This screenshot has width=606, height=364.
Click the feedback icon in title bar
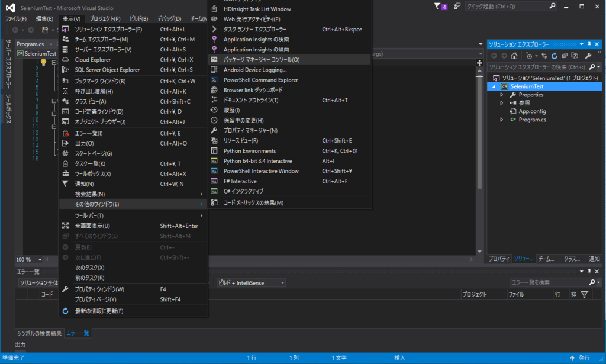click(457, 6)
